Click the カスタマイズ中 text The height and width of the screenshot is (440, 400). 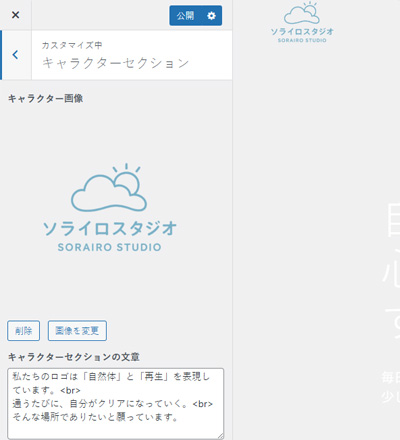tap(72, 45)
